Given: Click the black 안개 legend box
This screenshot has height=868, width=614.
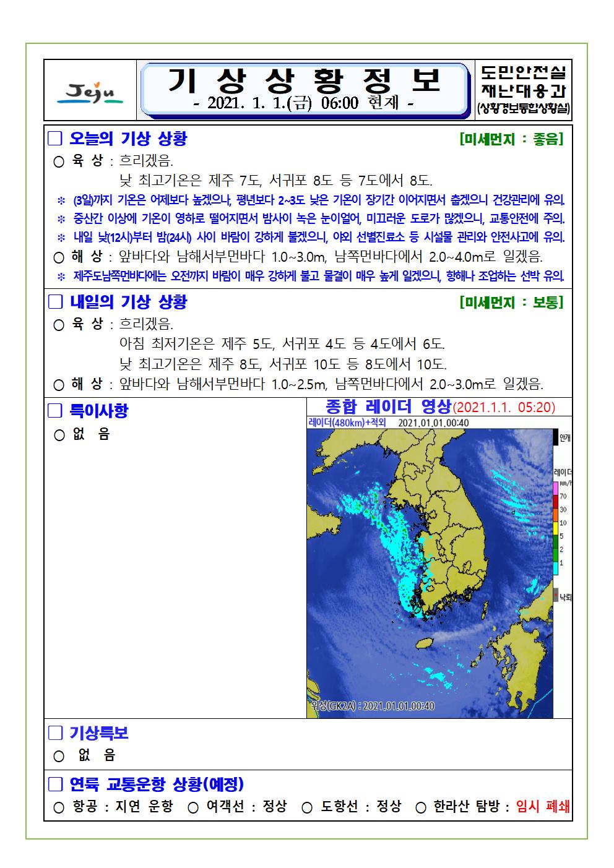Looking at the screenshot, I should [x=556, y=437].
